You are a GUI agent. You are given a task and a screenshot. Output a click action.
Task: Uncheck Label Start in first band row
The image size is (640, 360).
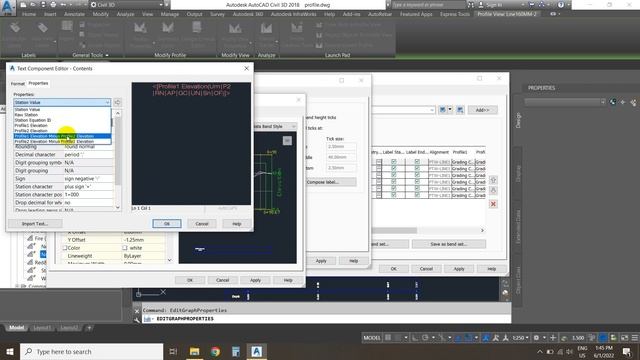click(x=393, y=162)
